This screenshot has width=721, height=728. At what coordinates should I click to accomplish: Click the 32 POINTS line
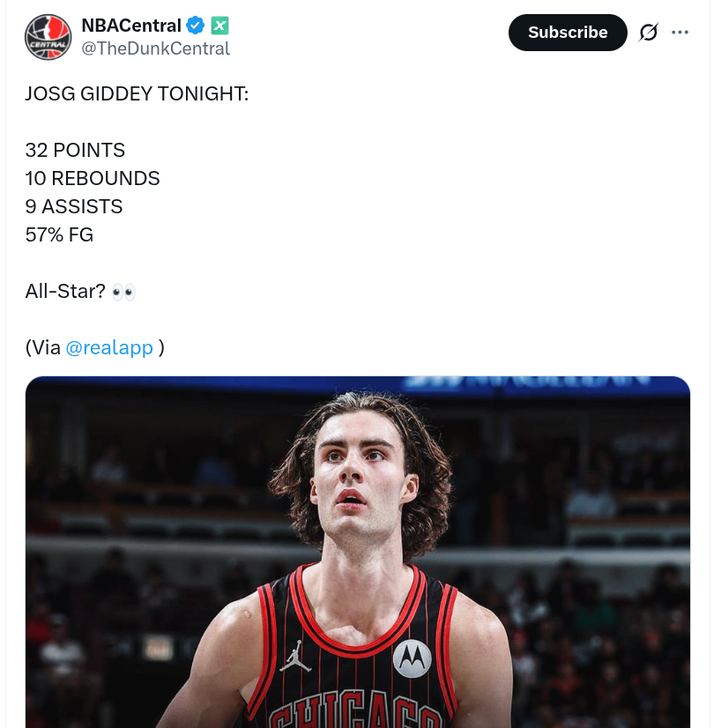pos(75,150)
